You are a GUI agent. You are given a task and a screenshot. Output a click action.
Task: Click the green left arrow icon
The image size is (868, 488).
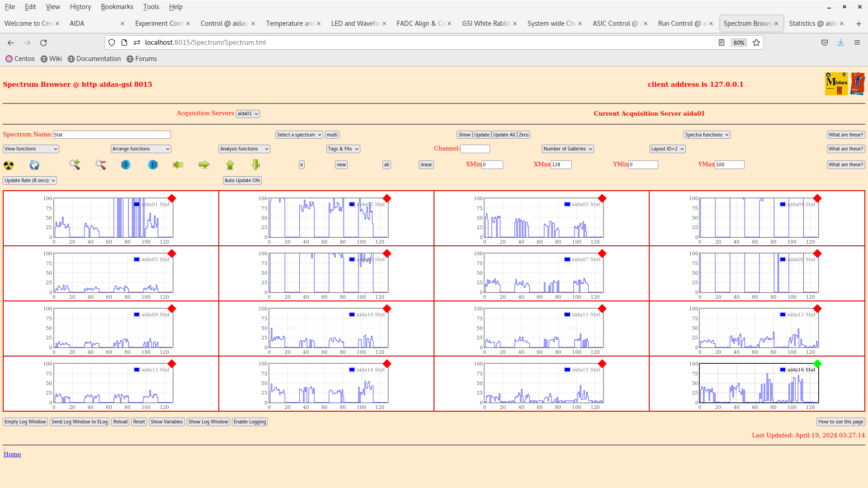point(178,165)
